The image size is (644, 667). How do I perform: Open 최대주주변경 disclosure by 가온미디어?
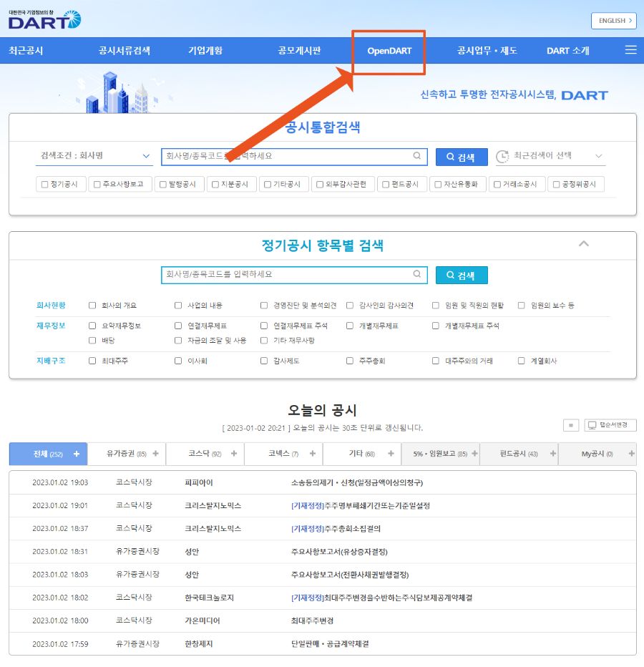[x=312, y=620]
